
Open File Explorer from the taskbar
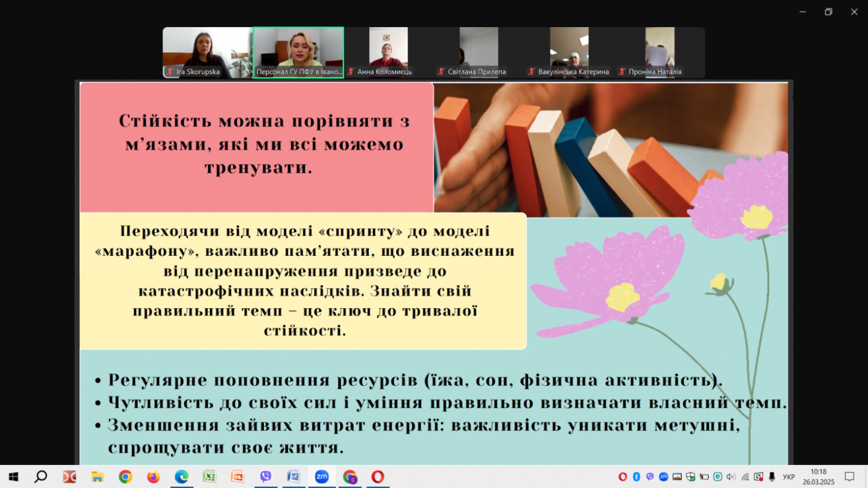[x=97, y=477]
